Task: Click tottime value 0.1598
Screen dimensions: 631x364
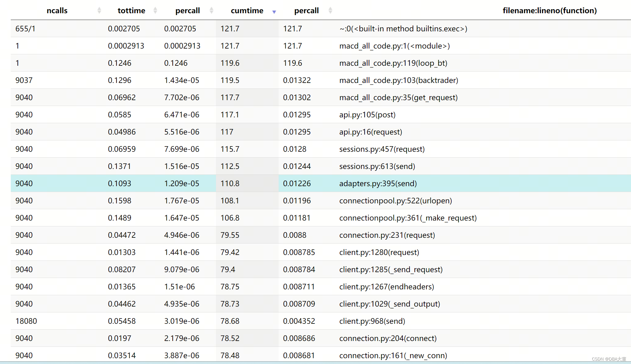Action: pos(120,201)
